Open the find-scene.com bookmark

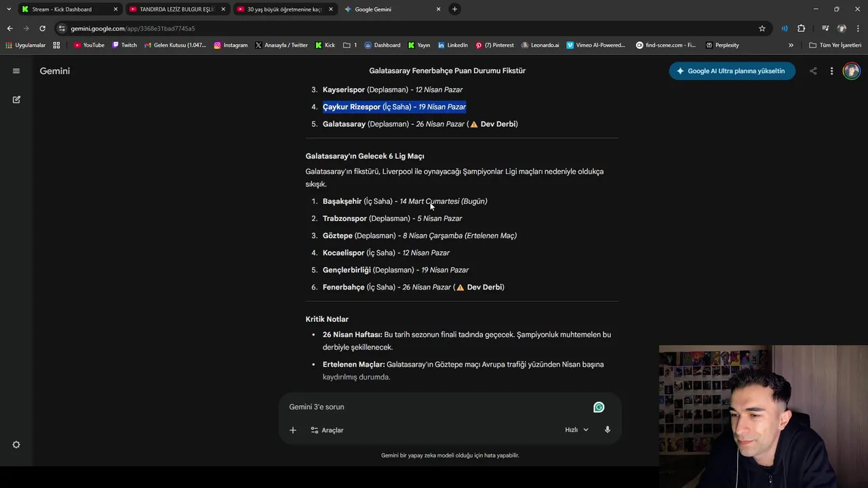point(666,45)
